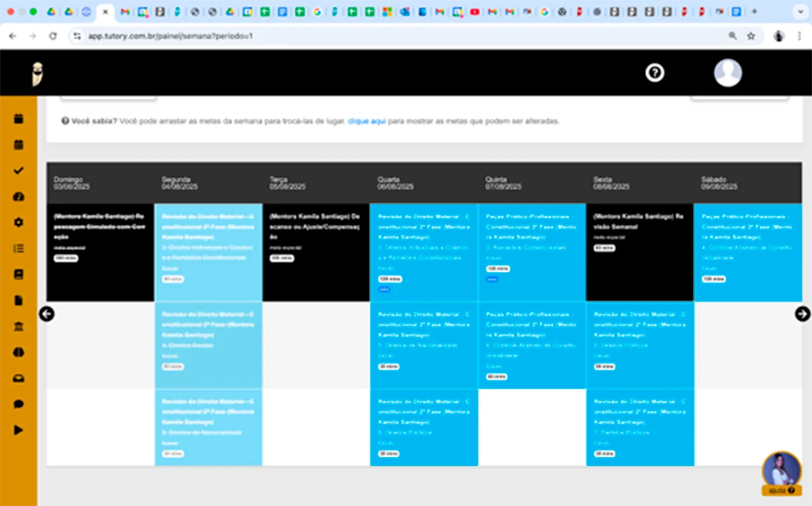Click the "clique aqui" link

pyautogui.click(x=366, y=121)
